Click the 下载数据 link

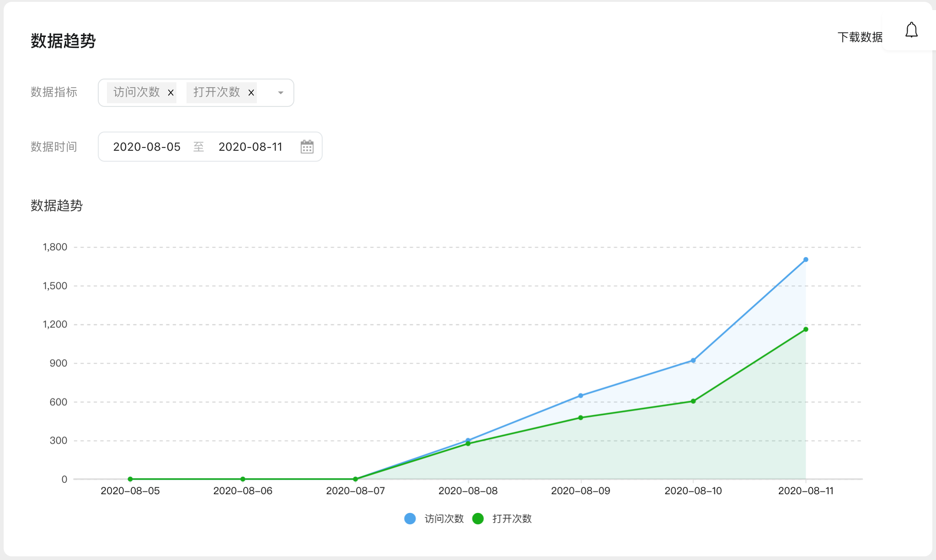[859, 37]
